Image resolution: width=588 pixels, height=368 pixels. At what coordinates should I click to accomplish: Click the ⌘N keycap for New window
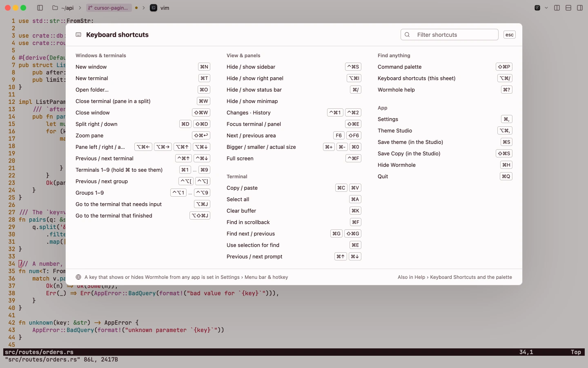(204, 67)
